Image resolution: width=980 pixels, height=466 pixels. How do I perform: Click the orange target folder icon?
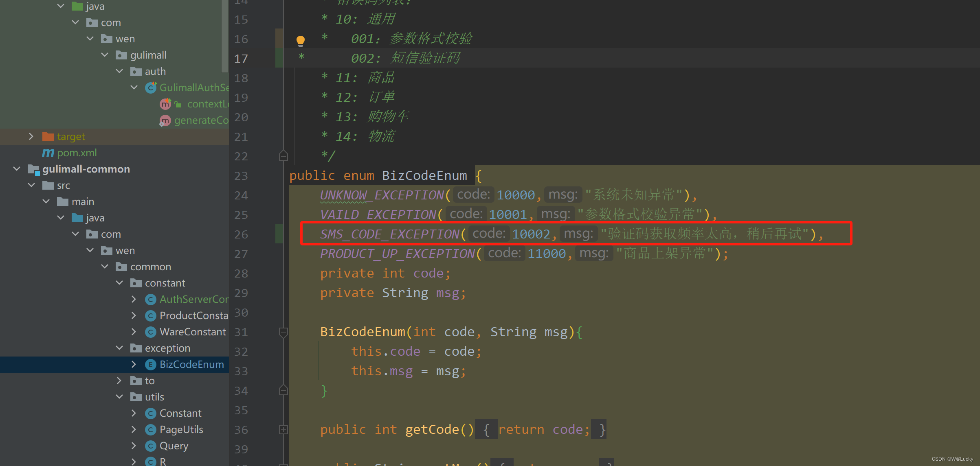point(48,137)
